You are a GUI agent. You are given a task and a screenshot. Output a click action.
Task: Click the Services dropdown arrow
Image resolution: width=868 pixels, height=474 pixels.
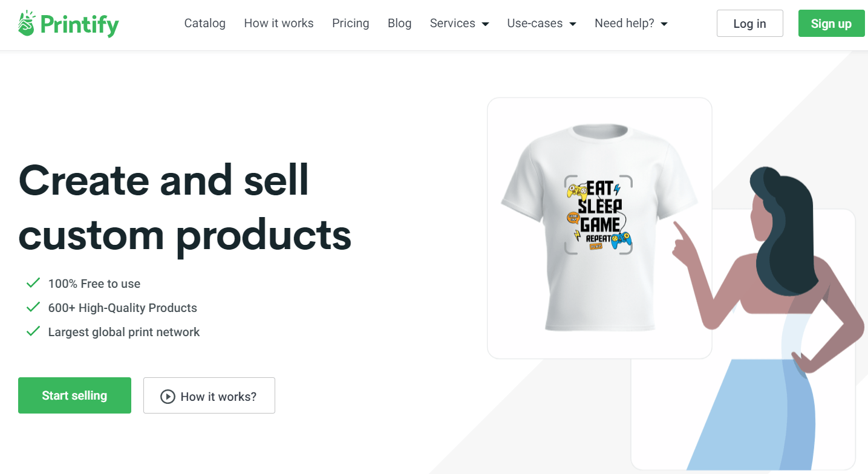point(485,24)
